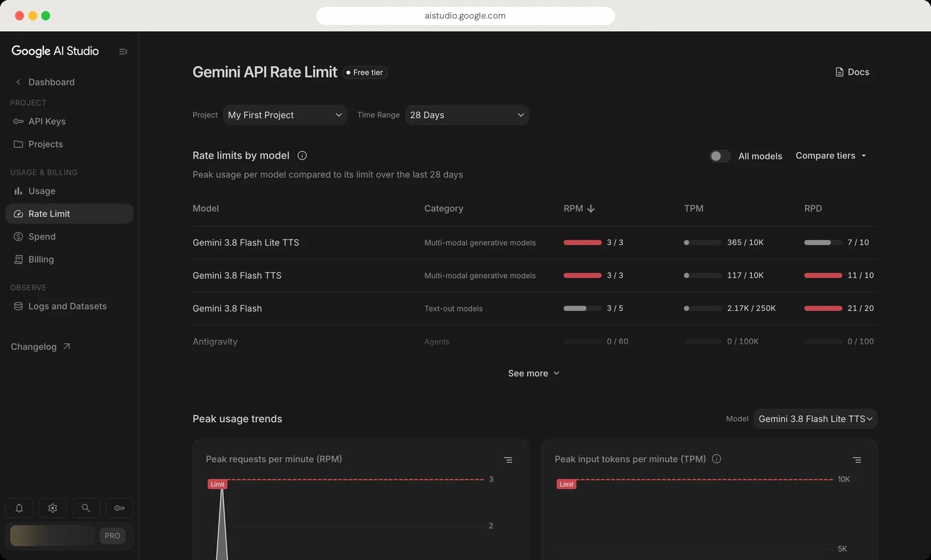Click the RPM usage bar for Gemini 3.8 Flash

(582, 308)
